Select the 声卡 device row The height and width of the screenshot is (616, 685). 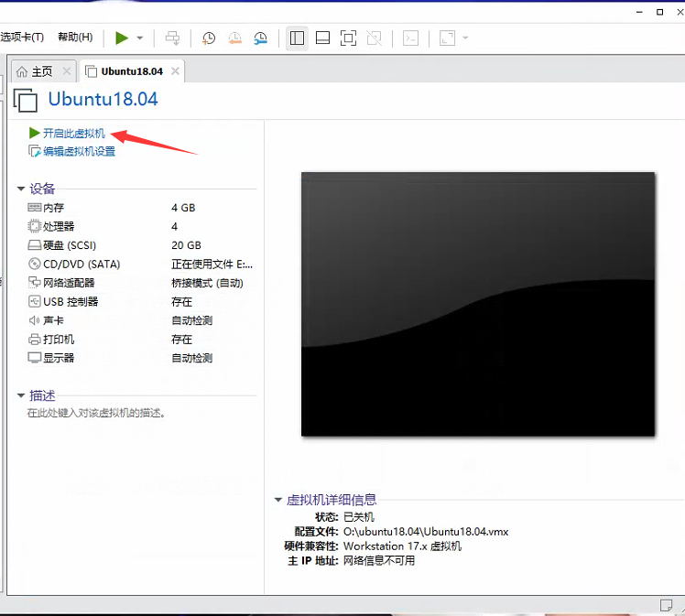click(x=140, y=320)
